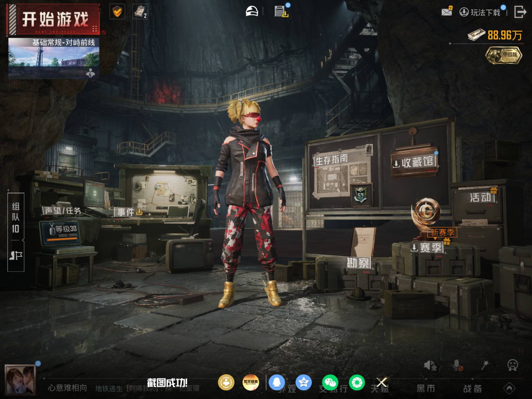Click the white helmet icon at top
This screenshot has height=399, width=532.
pyautogui.click(x=252, y=12)
